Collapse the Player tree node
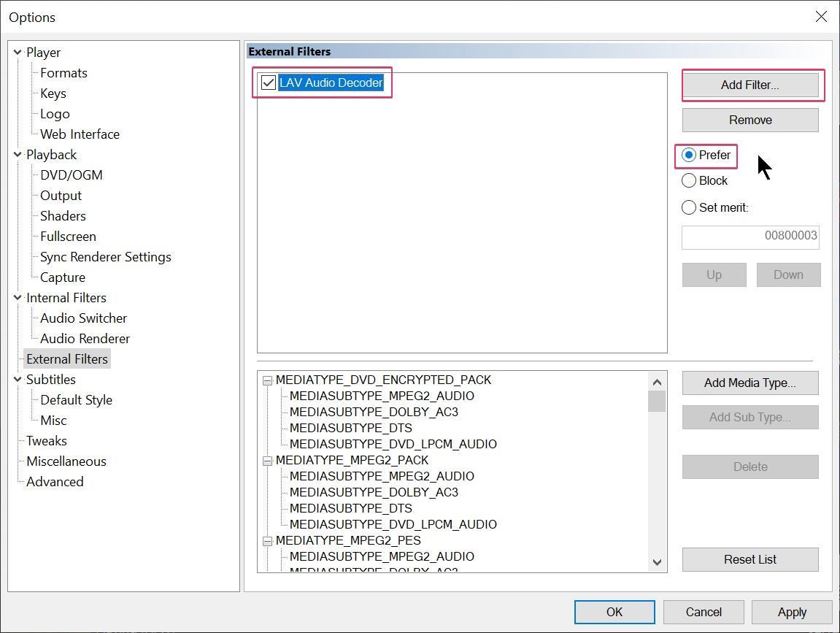This screenshot has height=633, width=840. (18, 53)
